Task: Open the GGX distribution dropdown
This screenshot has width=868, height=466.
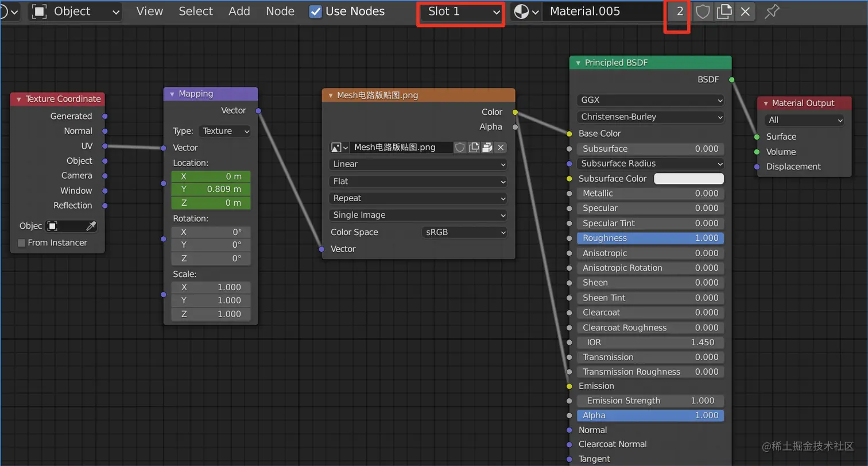Action: [x=650, y=100]
